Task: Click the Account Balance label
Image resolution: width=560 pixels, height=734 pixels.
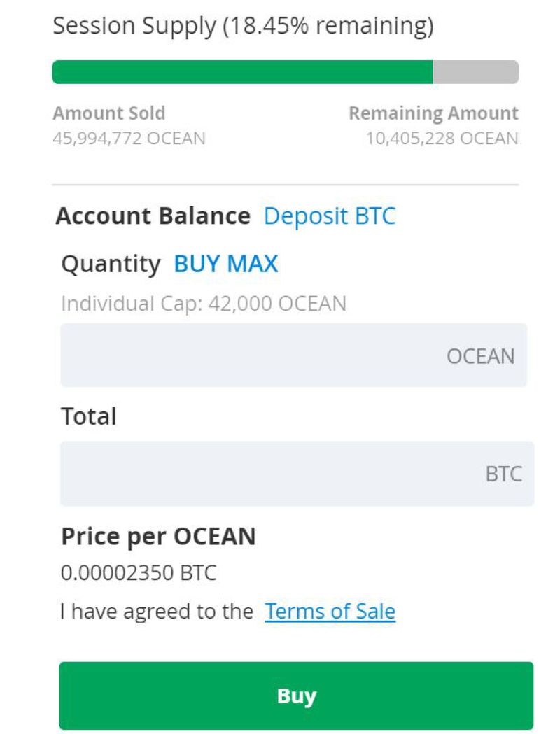Action: click(x=153, y=216)
